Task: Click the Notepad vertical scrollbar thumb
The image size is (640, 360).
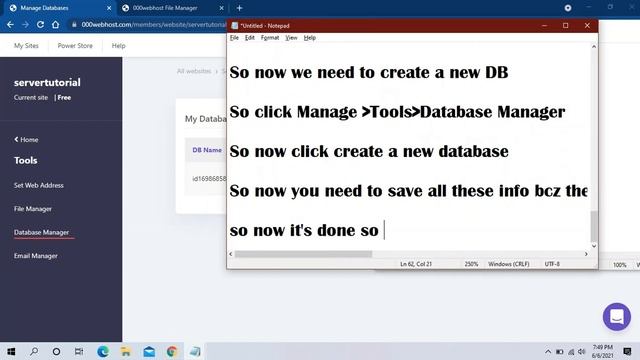Action: click(594, 226)
